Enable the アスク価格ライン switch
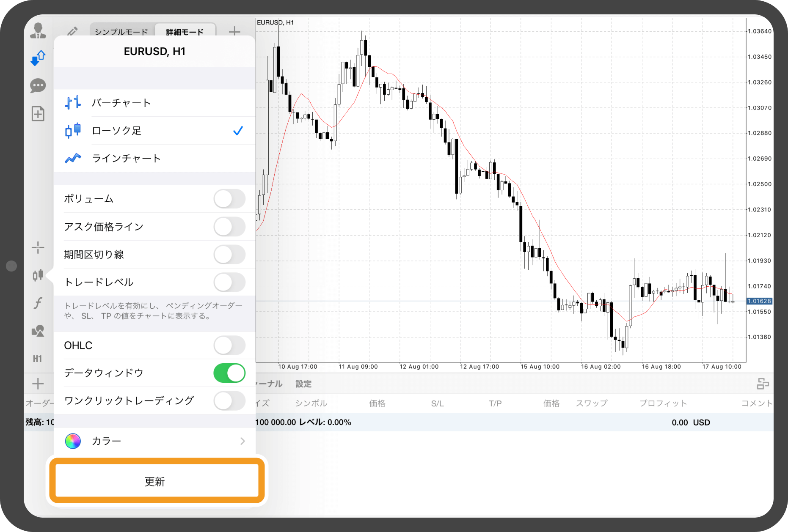This screenshot has width=788, height=532. pyautogui.click(x=229, y=227)
